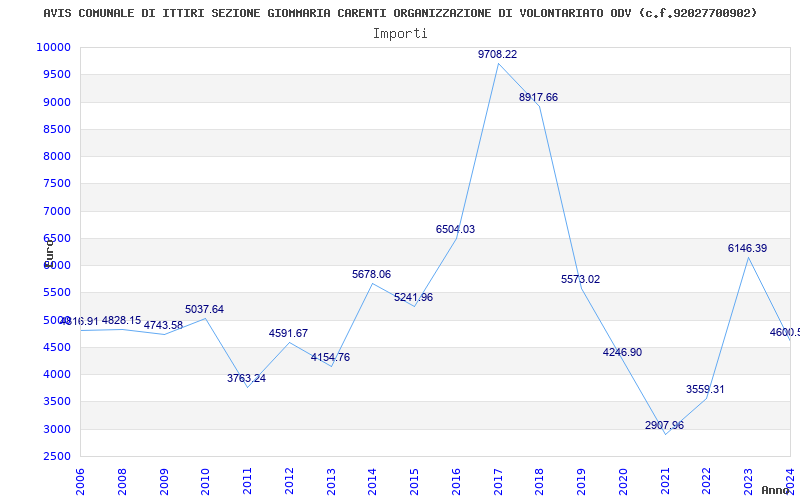Click the 2010 x-axis year label
The height and width of the screenshot is (500, 800).
(205, 482)
